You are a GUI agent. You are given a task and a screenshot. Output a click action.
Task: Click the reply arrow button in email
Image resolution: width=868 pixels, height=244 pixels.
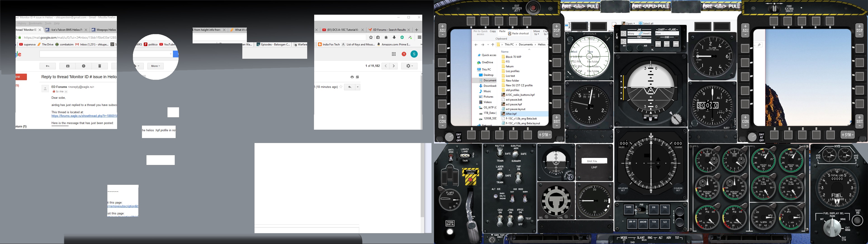pos(350,87)
